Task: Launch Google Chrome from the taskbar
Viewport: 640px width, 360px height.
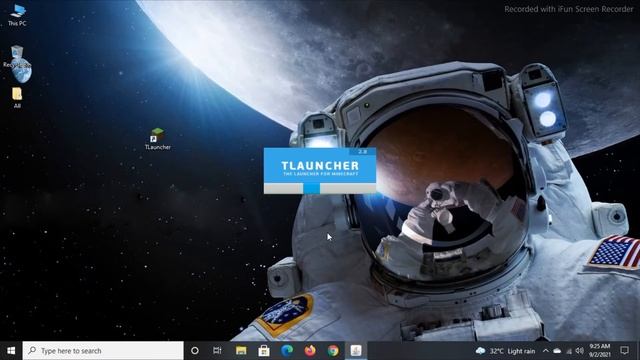Action: [333, 351]
